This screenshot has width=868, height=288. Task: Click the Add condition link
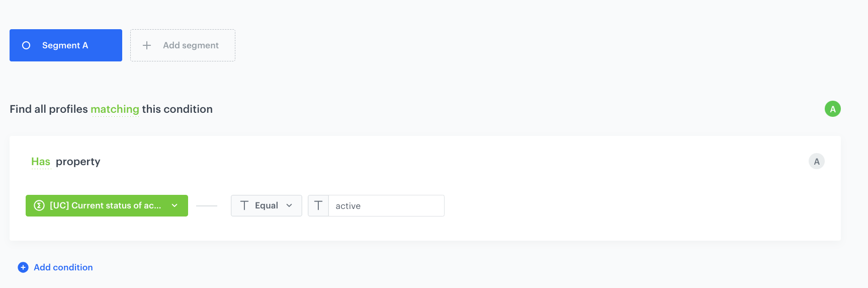click(x=63, y=267)
